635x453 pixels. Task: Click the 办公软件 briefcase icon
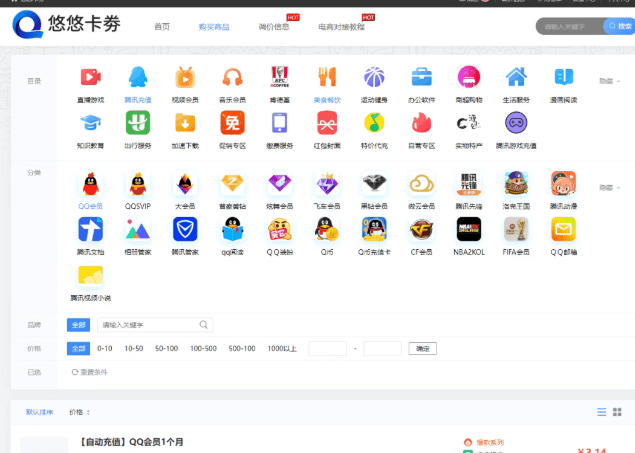click(421, 77)
